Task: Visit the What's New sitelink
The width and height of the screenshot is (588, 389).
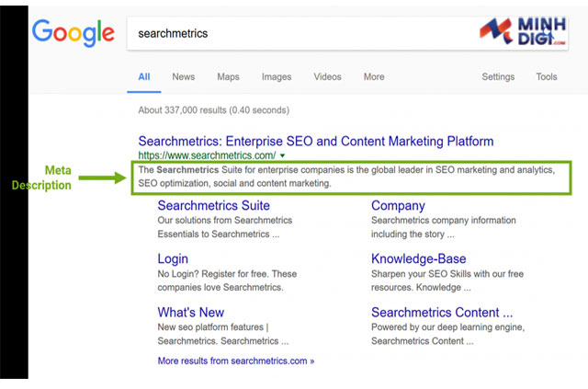Action: click(x=191, y=313)
